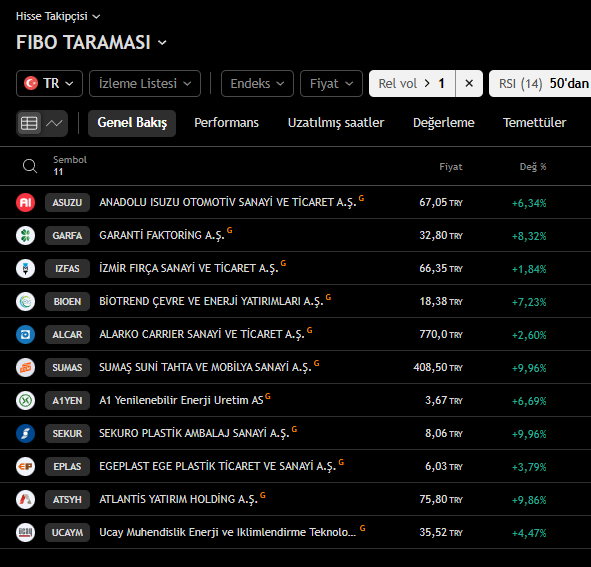Open the Hisse Takipçisi dropdown

click(58, 16)
